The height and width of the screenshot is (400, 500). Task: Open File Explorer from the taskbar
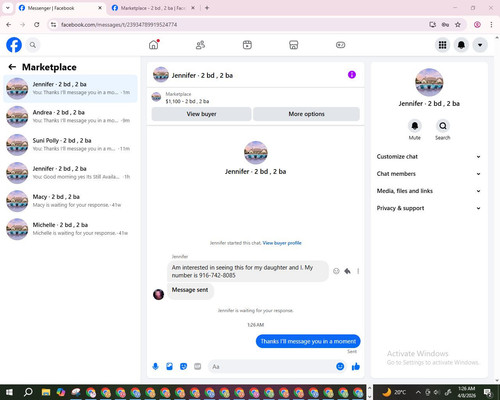pyautogui.click(x=46, y=392)
